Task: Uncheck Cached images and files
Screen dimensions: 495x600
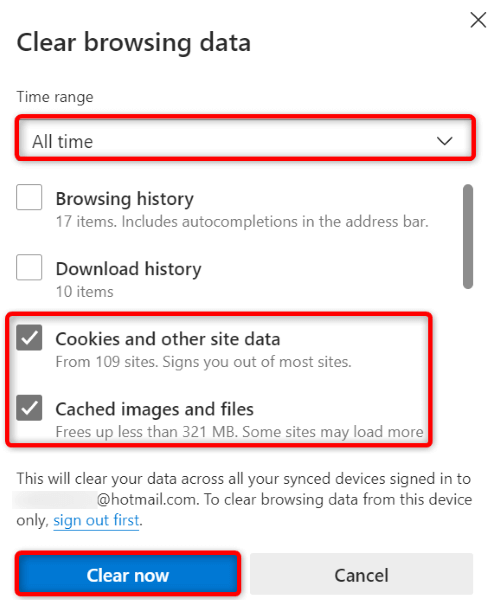Action: pos(29,408)
